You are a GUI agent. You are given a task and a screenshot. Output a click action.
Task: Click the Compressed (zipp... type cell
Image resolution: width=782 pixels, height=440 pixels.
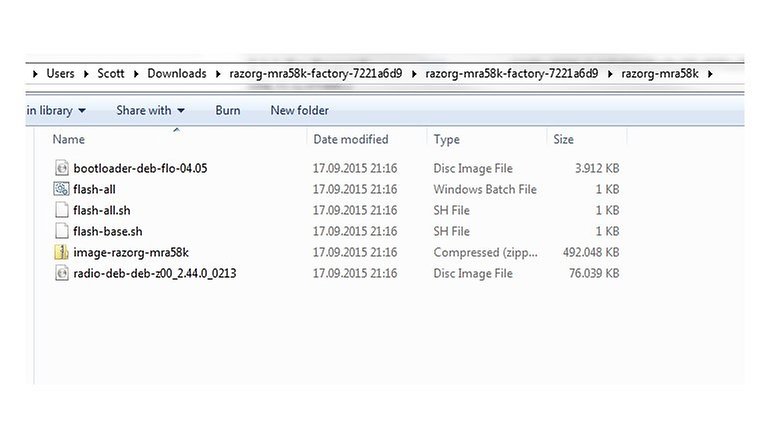pyautogui.click(x=485, y=252)
